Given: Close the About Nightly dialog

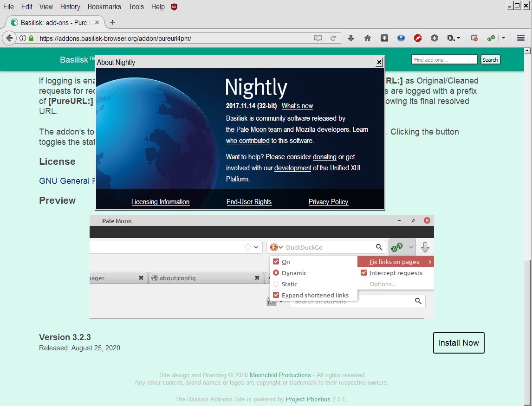Looking at the screenshot, I should pos(379,62).
